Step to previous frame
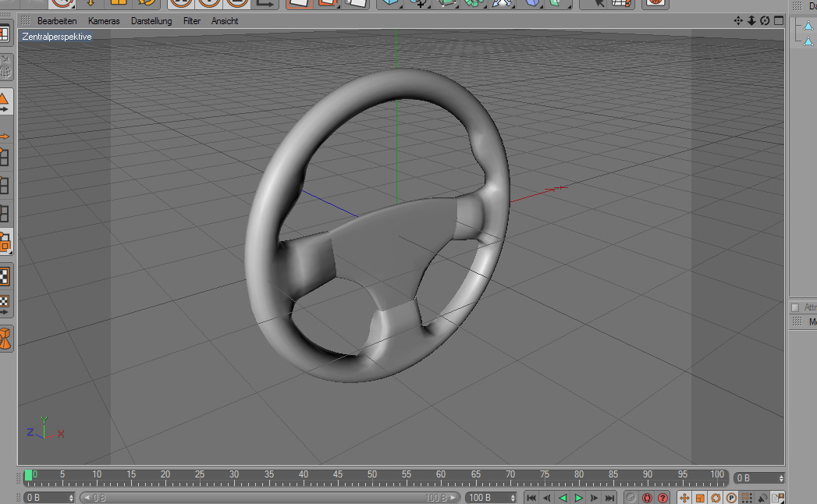Viewport: 817px width, 504px height. click(546, 498)
